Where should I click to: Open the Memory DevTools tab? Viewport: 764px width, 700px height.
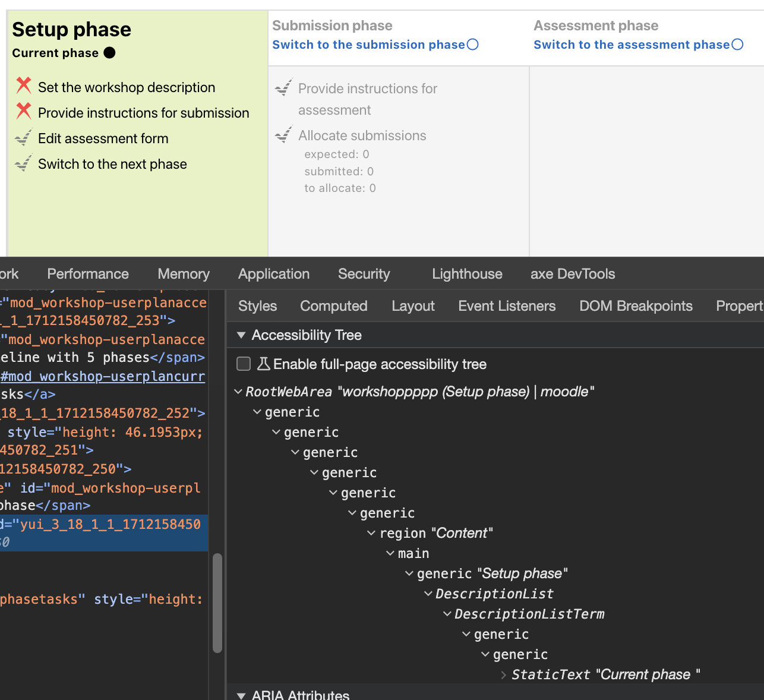tap(184, 274)
